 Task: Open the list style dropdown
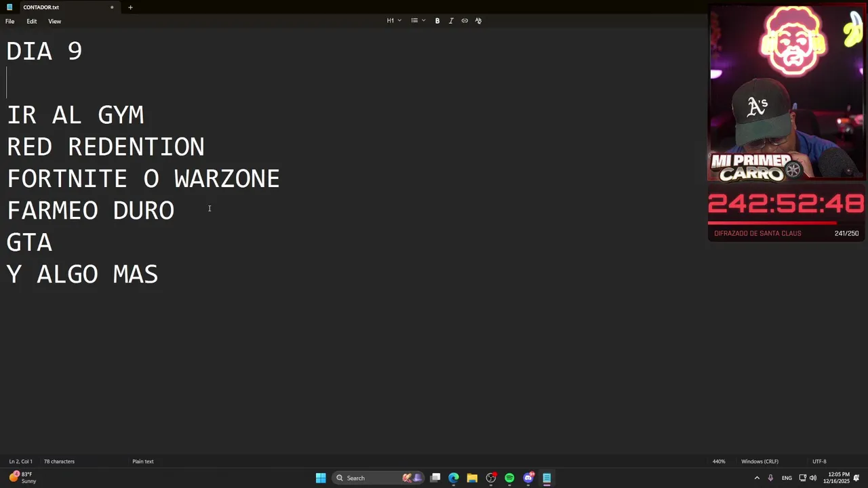[x=418, y=20]
